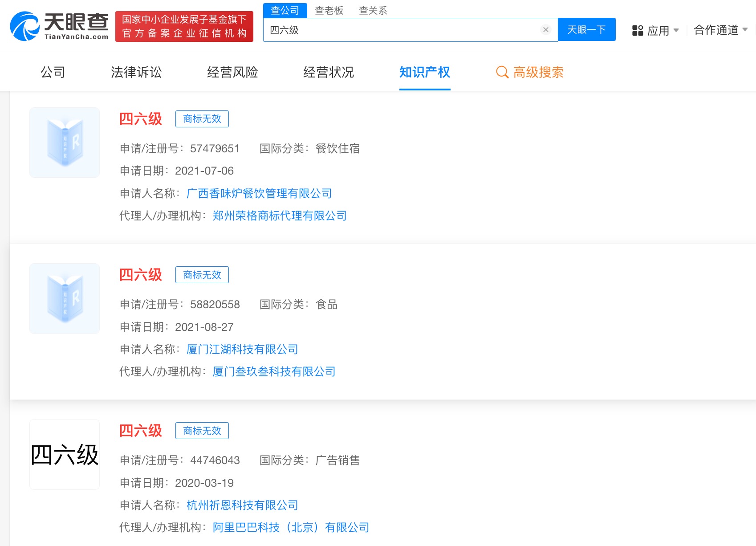The image size is (756, 546).
Task: Click the advanced search magnifier icon
Action: pos(502,72)
